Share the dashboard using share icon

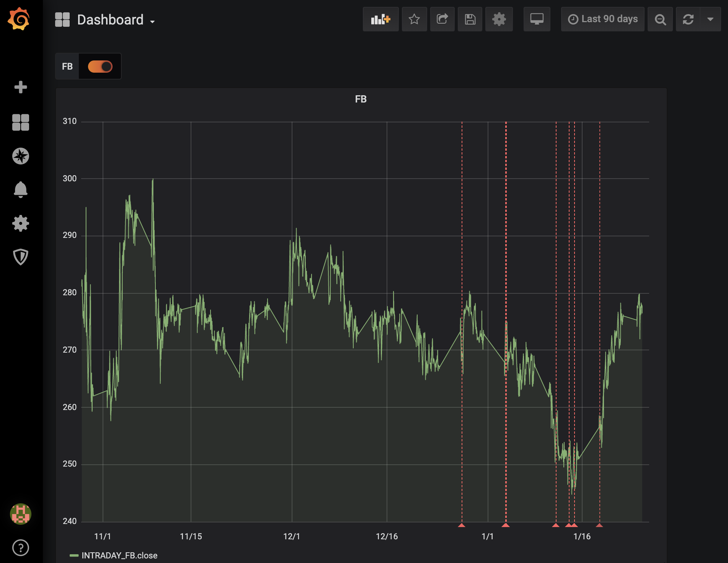(x=442, y=19)
